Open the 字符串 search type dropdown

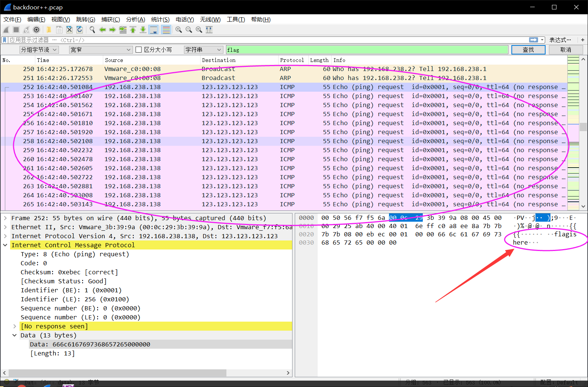203,49
